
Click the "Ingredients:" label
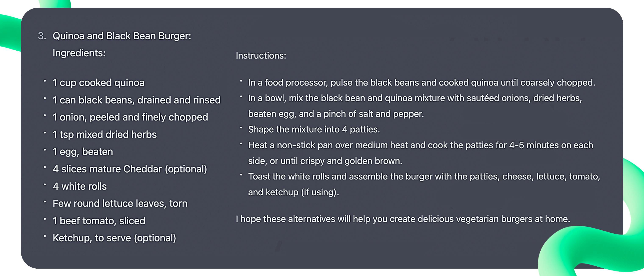(x=79, y=53)
